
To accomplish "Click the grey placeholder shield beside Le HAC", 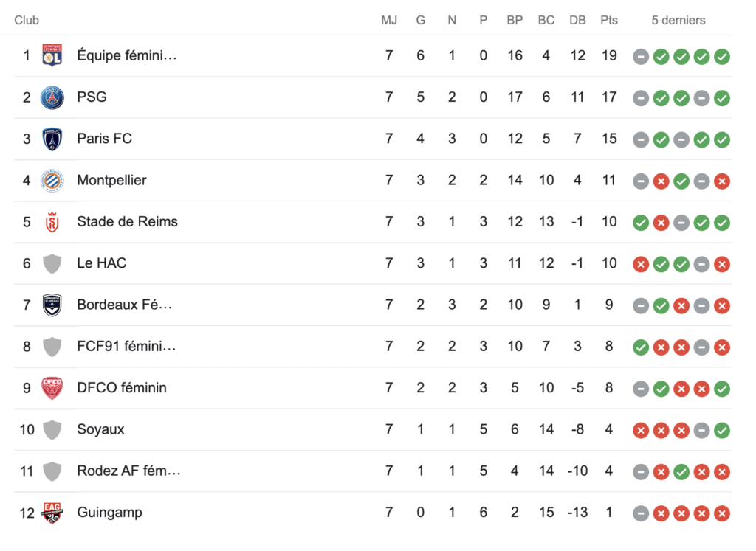I will click(52, 264).
